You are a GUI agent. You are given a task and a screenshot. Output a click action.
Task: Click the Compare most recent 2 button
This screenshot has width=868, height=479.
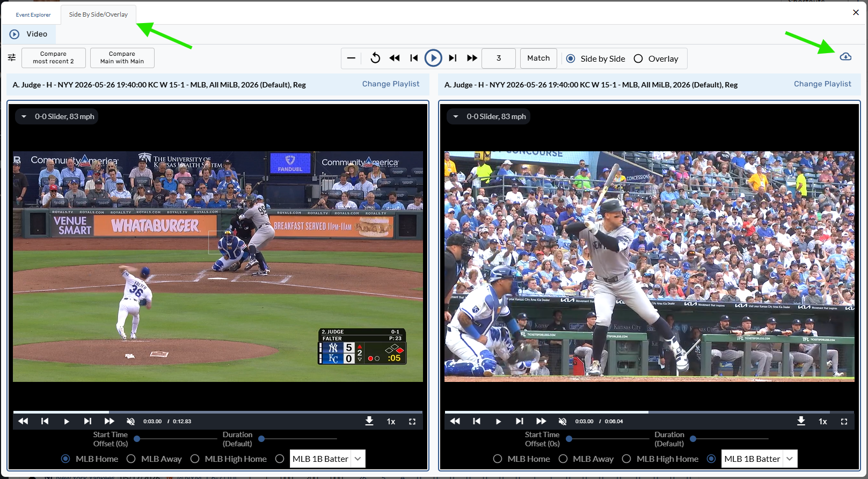pyautogui.click(x=54, y=57)
